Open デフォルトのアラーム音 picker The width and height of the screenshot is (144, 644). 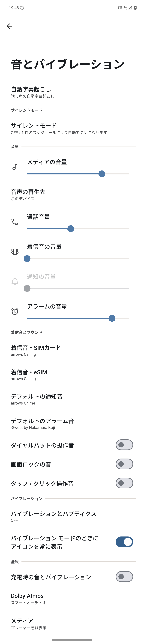click(x=72, y=424)
